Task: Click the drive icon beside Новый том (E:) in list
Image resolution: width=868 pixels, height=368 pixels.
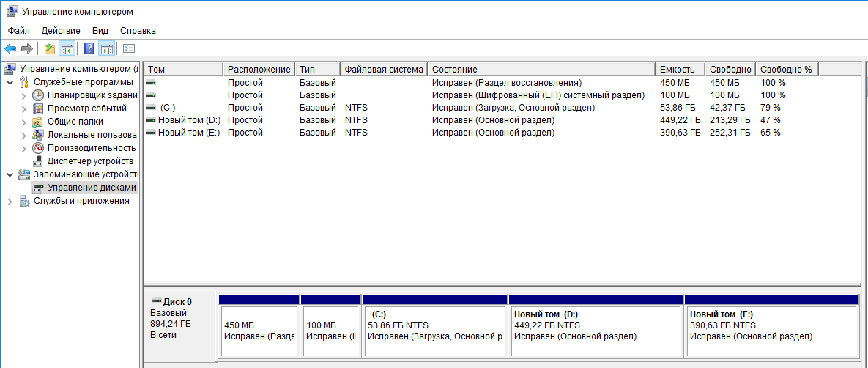Action: point(151,133)
